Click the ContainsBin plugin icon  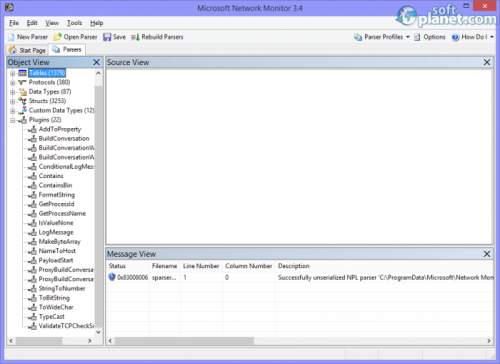(32, 185)
